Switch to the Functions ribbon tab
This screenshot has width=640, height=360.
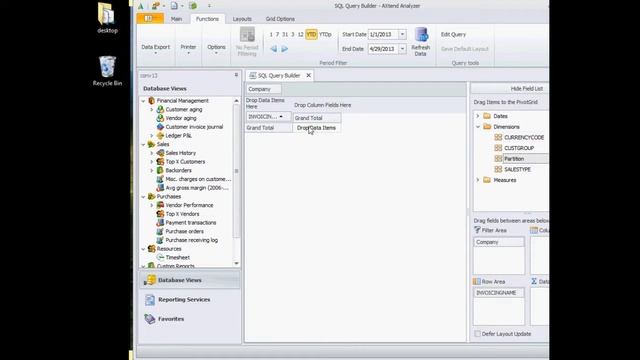pos(207,19)
